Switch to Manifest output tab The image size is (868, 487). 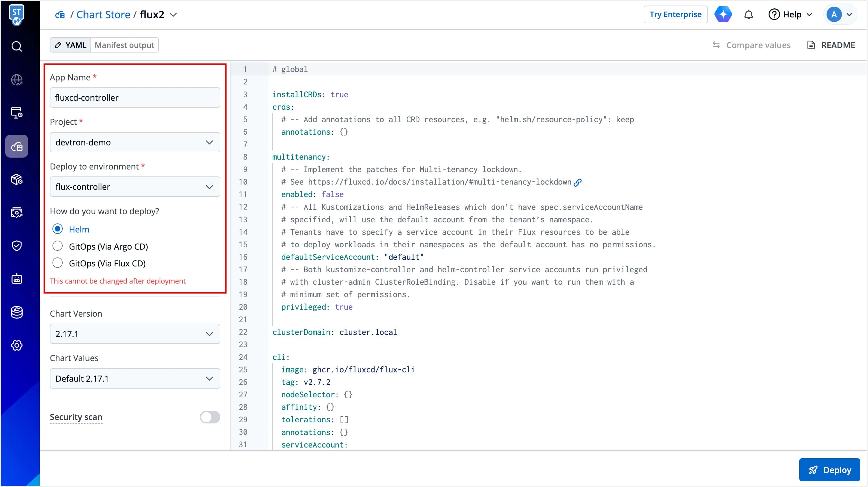pos(124,45)
